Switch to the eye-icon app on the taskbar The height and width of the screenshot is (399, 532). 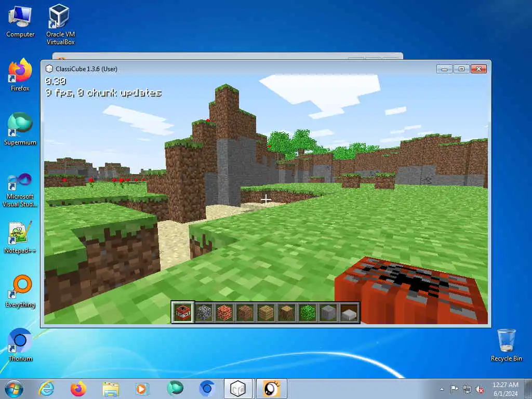coord(271,389)
